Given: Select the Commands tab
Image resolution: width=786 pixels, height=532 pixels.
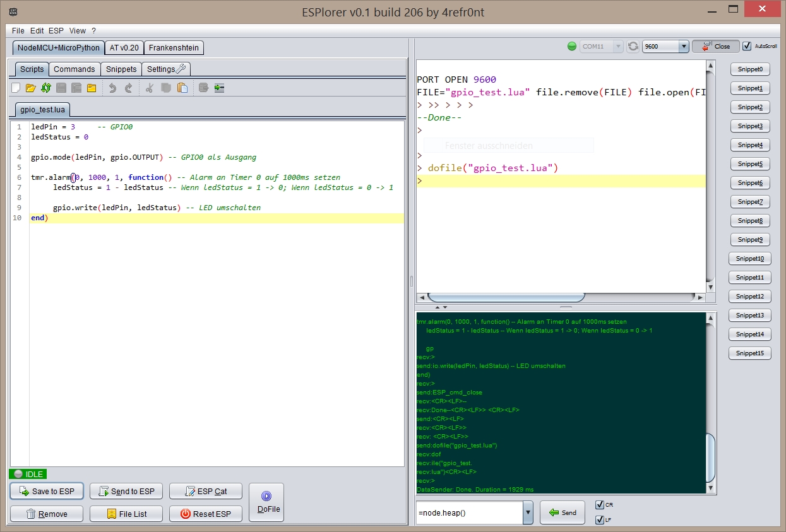Looking at the screenshot, I should 74,69.
